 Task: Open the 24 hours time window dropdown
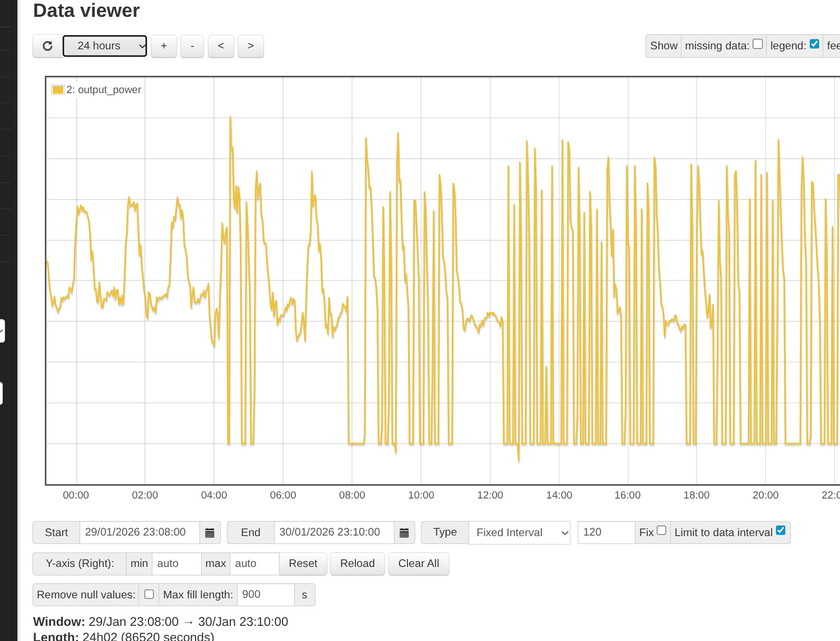[105, 46]
